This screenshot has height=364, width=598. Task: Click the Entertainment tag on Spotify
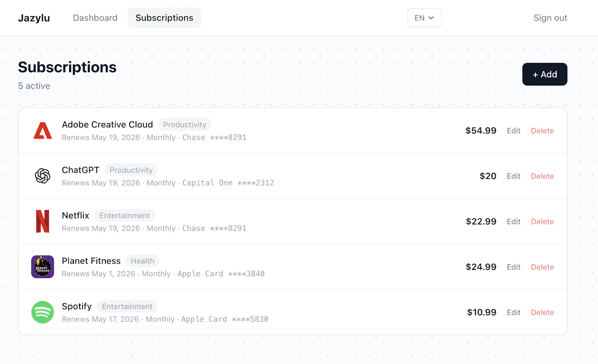(x=127, y=307)
